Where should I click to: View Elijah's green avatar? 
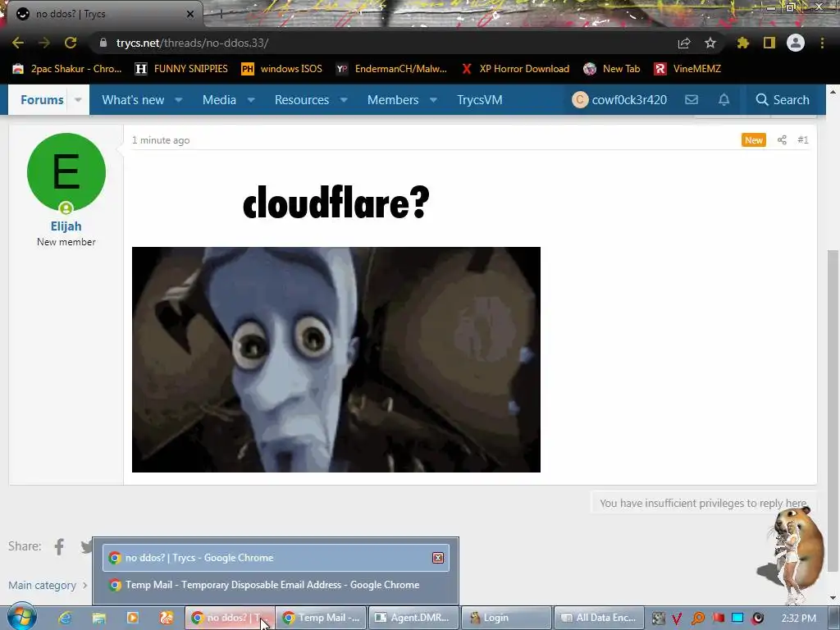coord(66,172)
